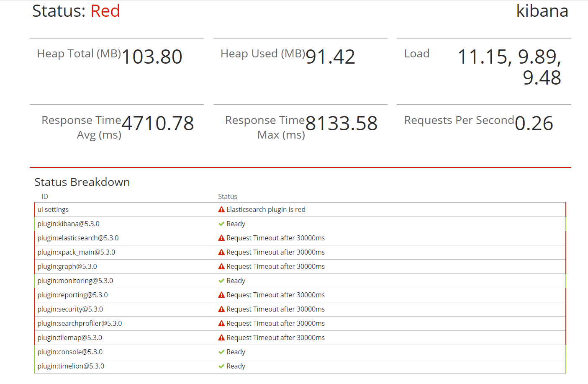Click the Heap Used value 91.42
Viewport: 588px width, 384px height.
coord(331,57)
